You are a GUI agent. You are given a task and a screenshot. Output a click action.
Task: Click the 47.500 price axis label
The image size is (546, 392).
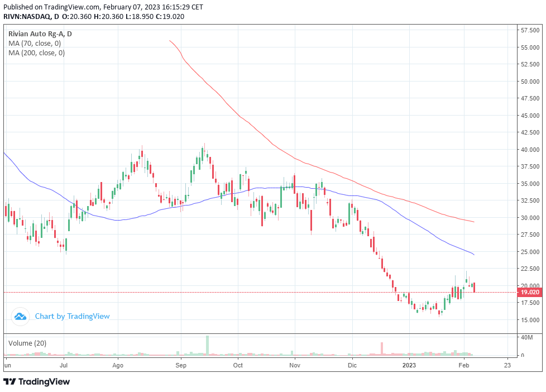[x=530, y=98]
